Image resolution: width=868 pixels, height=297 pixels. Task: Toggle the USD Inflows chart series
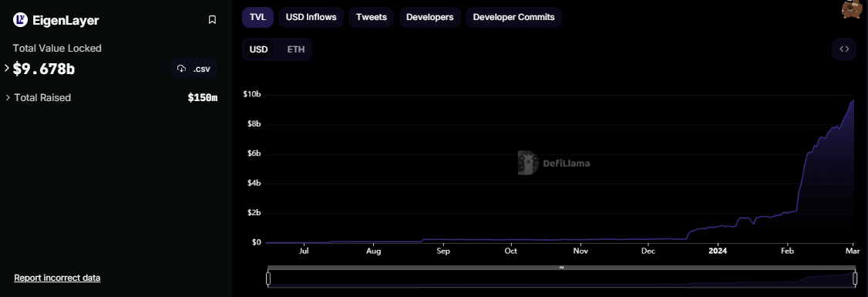tap(311, 17)
